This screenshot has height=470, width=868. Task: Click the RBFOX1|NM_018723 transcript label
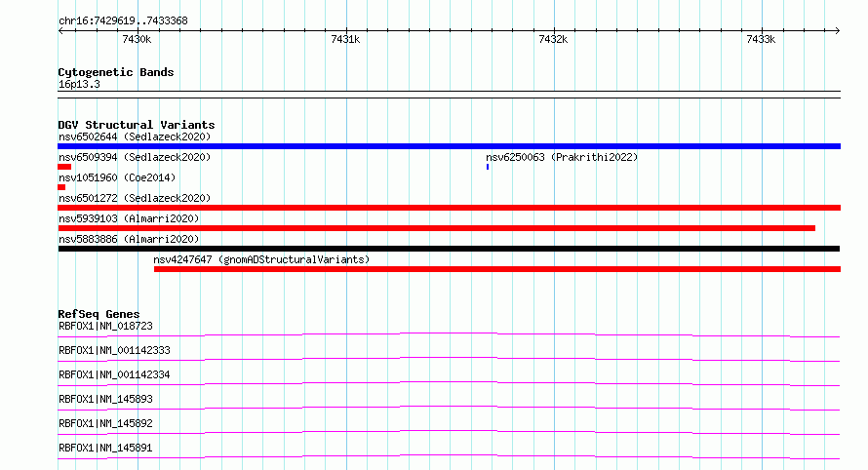(x=105, y=326)
